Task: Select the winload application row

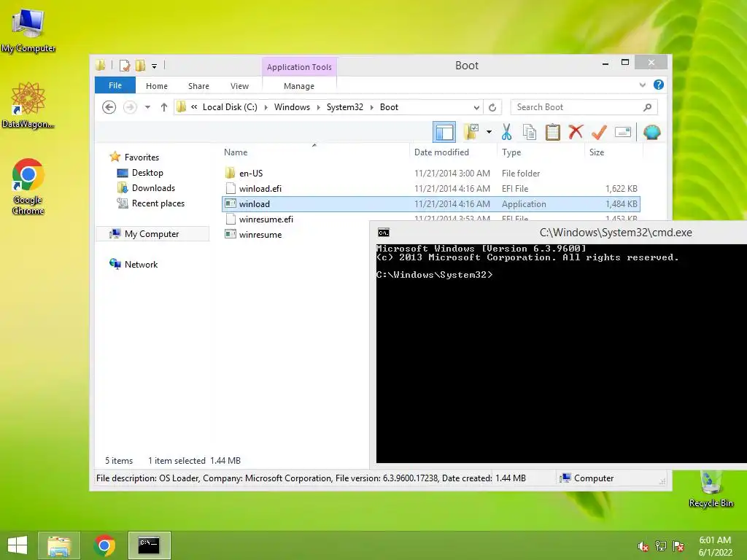Action: (x=431, y=204)
